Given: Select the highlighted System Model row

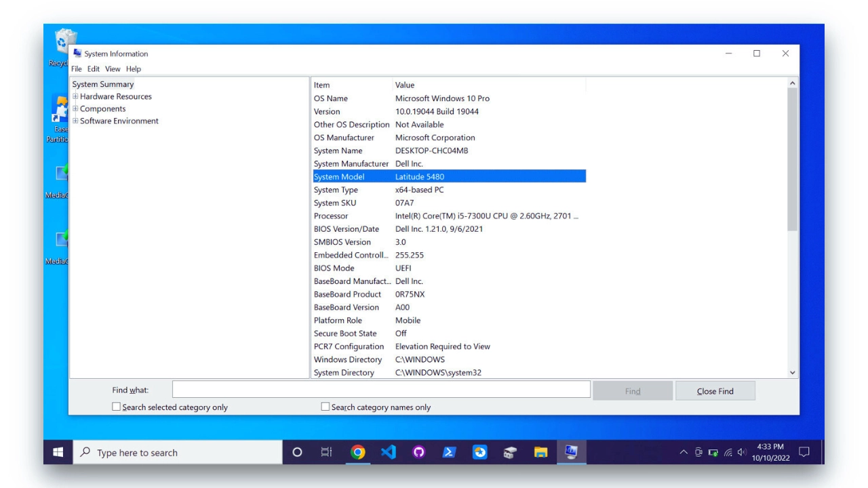Looking at the screenshot, I should pyautogui.click(x=449, y=176).
